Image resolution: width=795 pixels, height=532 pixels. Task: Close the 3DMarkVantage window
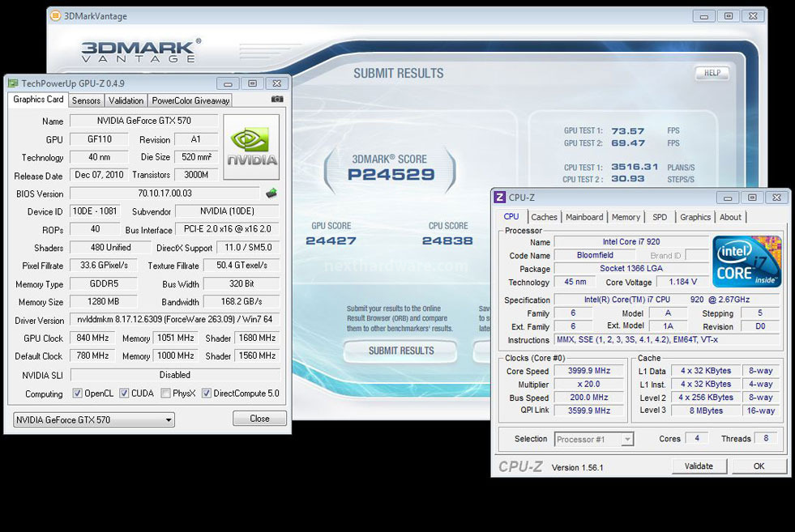coord(753,16)
